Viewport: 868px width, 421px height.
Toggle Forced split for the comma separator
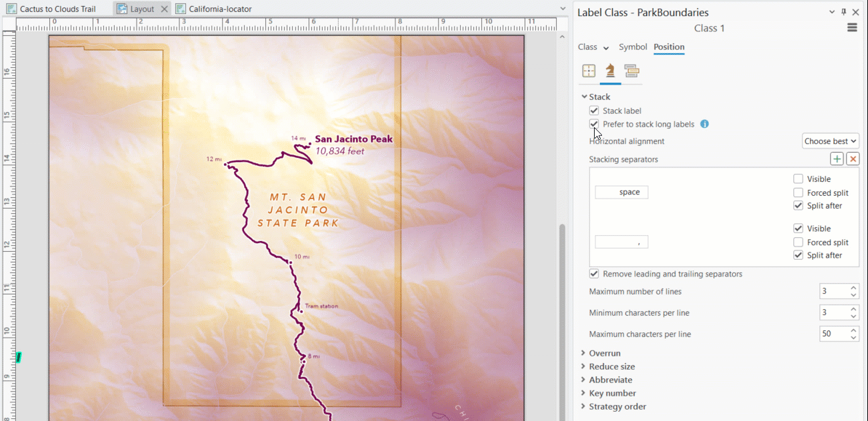tap(798, 242)
